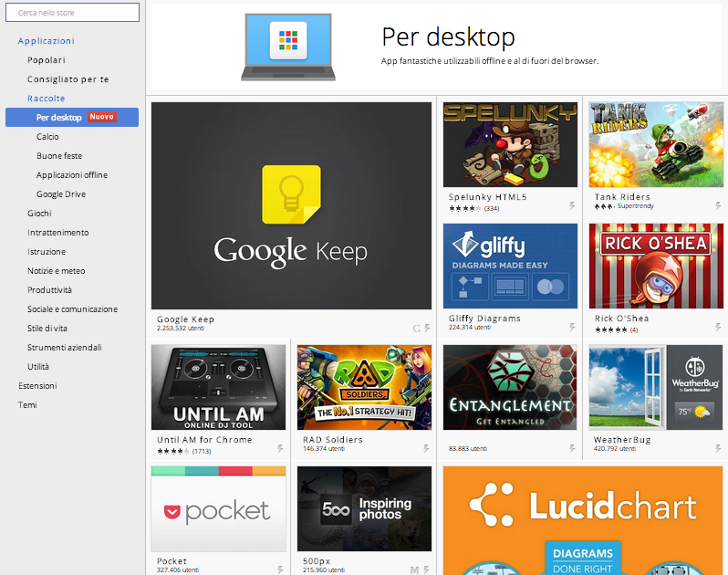Switch to Estensioni section
The height and width of the screenshot is (575, 728).
[37, 385]
